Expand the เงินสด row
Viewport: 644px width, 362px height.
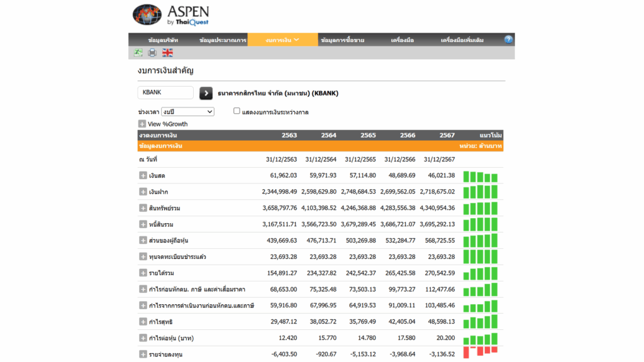pos(143,176)
